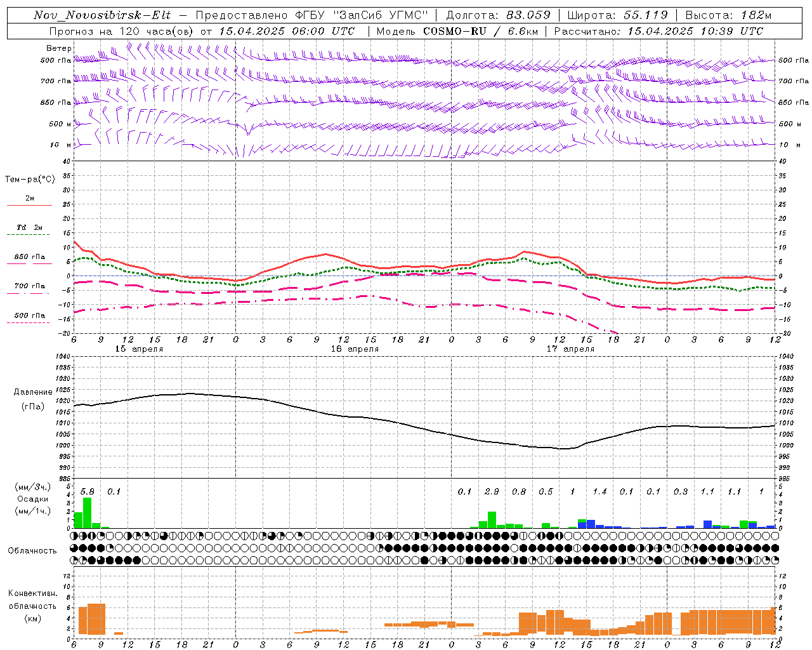Viewport: 812px width, 650px height.
Task: Click the "Давление" pressure panel label
Action: pyautogui.click(x=33, y=392)
